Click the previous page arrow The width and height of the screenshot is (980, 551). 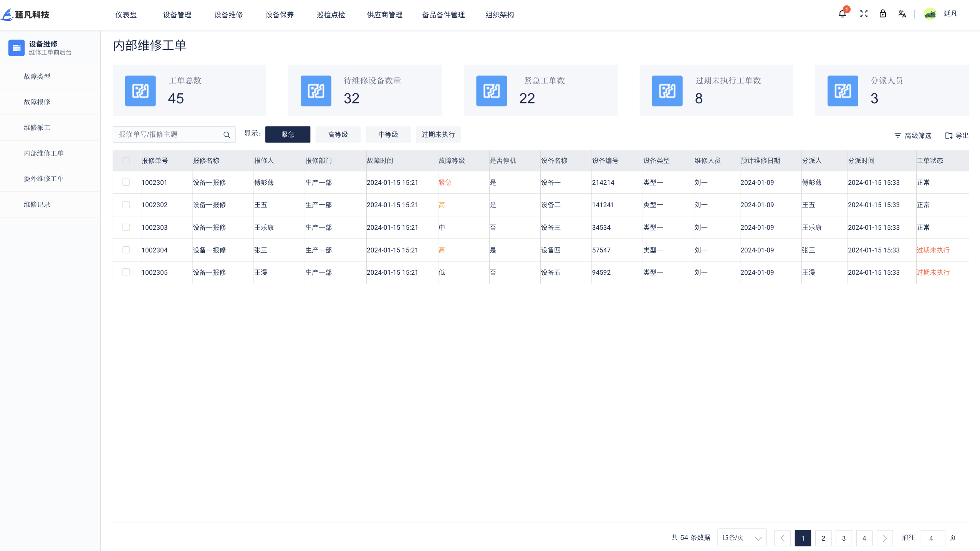[782, 538]
